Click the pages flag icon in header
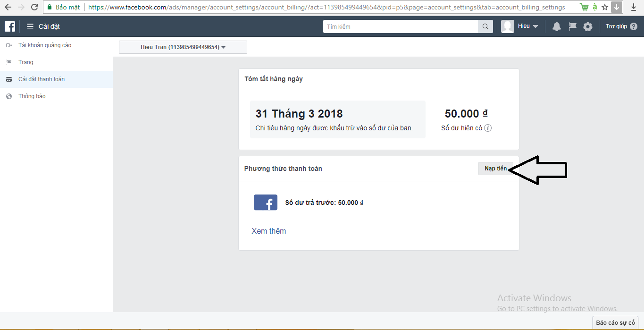The height and width of the screenshot is (330, 644). coord(572,26)
